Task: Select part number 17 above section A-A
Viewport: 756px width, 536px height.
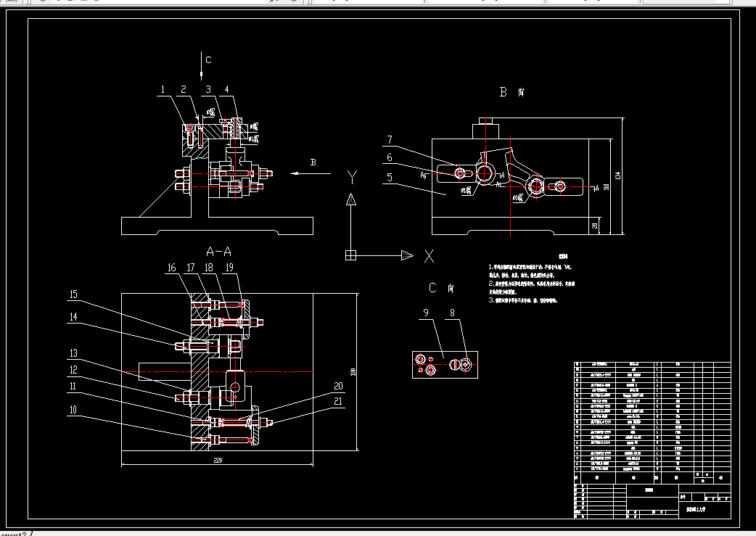Action: [x=190, y=268]
